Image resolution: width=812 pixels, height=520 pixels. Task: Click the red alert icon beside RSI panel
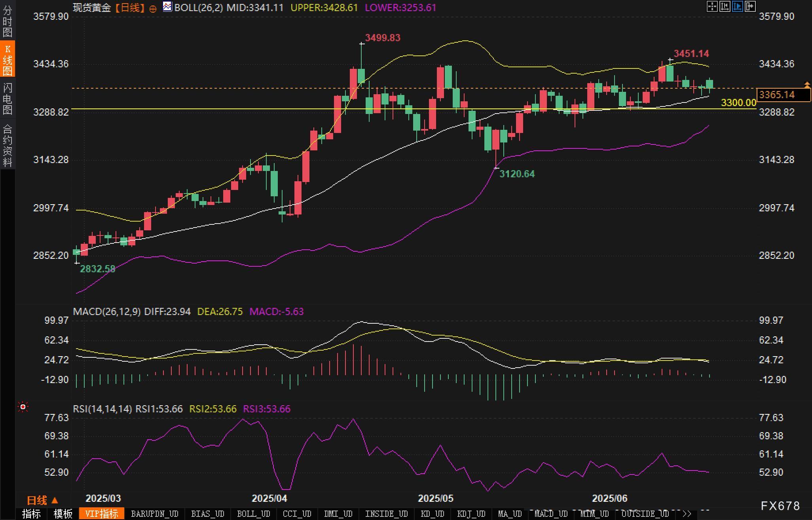pos(23,407)
